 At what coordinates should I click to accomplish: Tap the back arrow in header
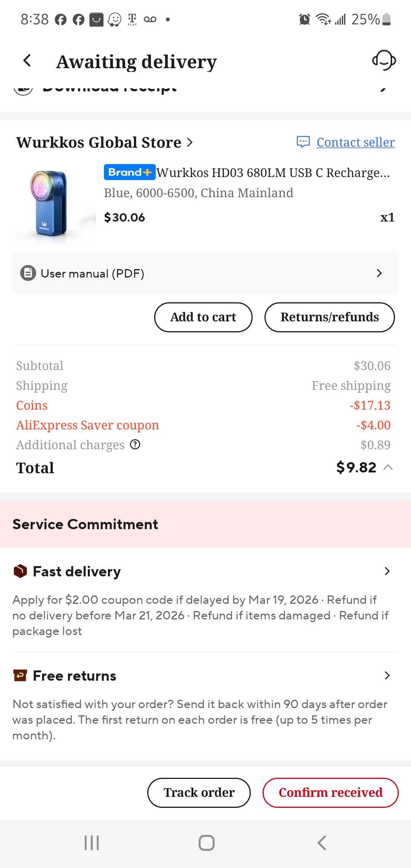[27, 61]
